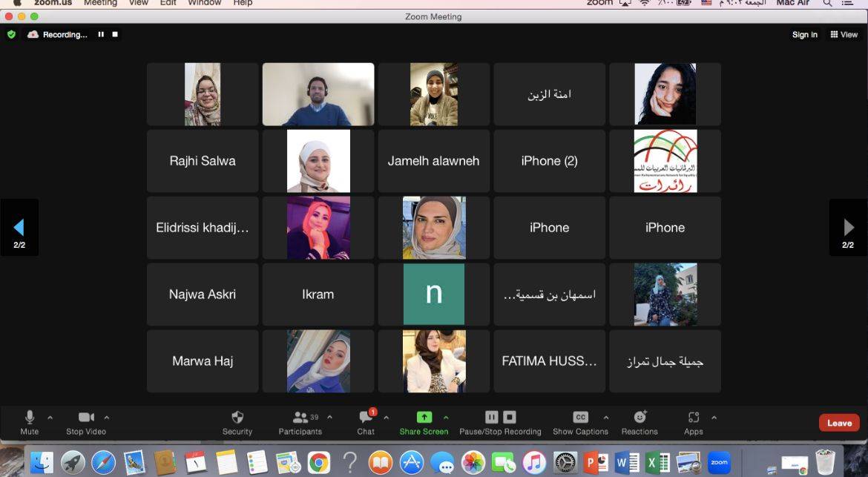Click the green Share Screen icon
This screenshot has width=868, height=477.
(x=424, y=418)
